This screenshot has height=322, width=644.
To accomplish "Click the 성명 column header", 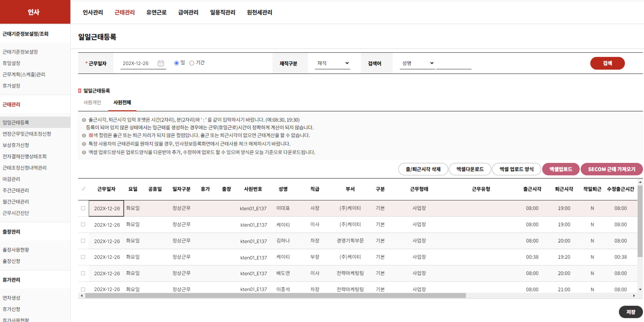I will click(x=283, y=189).
